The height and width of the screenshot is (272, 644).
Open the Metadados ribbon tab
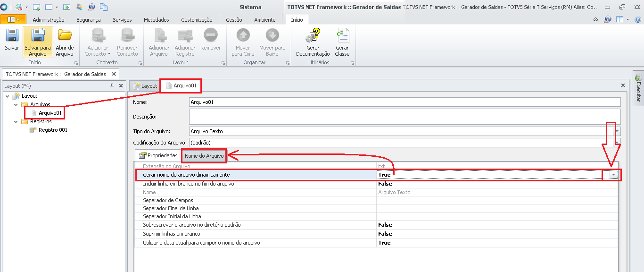[x=157, y=20]
